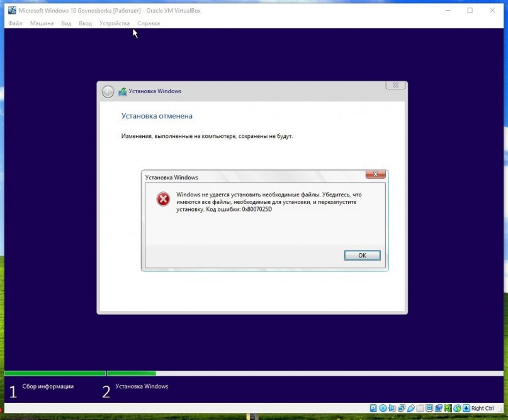Click the green CPU/virtualization indicator icon

448,408
